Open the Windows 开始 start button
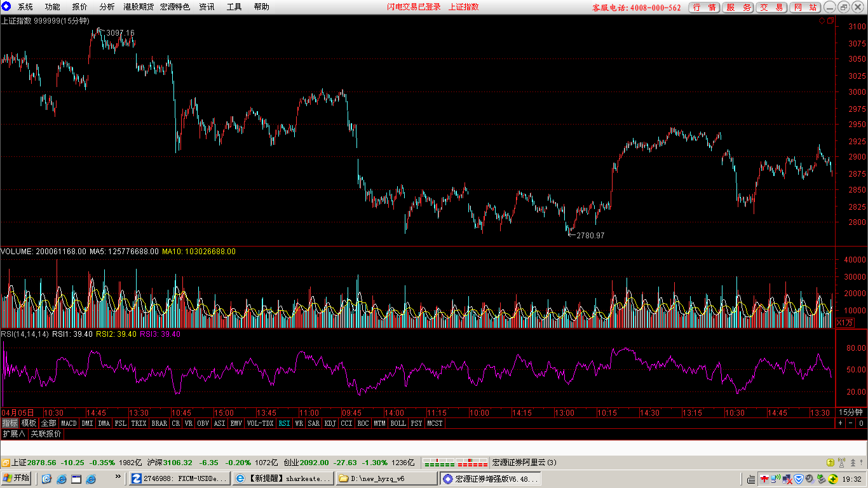Image resolution: width=868 pixels, height=488 pixels. click(17, 478)
